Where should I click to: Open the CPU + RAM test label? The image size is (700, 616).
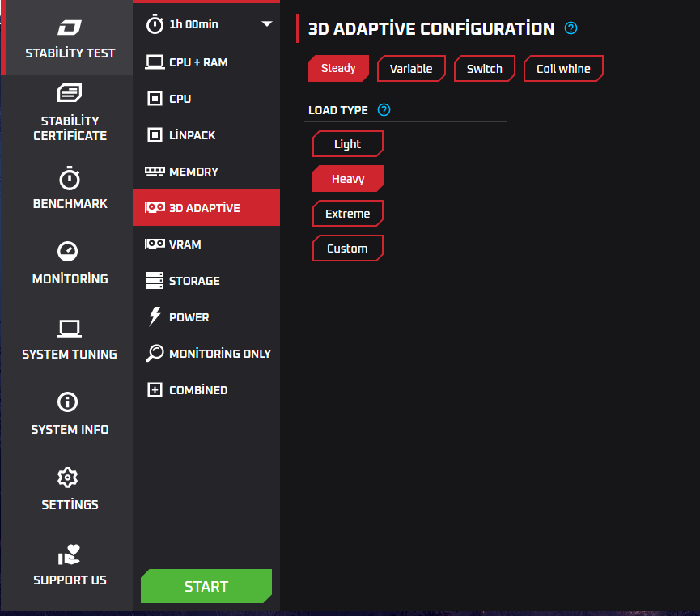(x=198, y=62)
